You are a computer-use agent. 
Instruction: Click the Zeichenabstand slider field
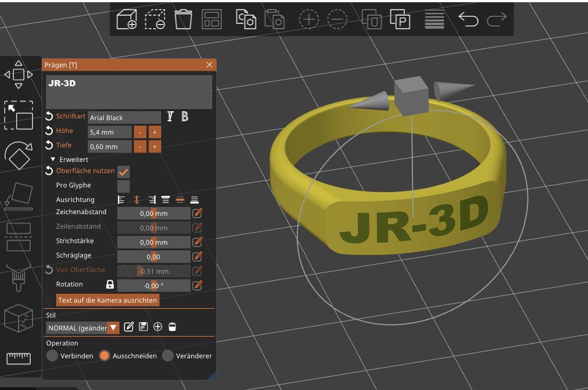(x=154, y=213)
